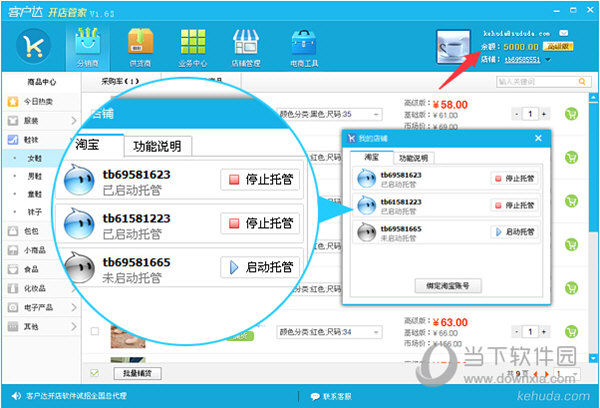
Task: Open the 供货商 section
Action: [140, 47]
